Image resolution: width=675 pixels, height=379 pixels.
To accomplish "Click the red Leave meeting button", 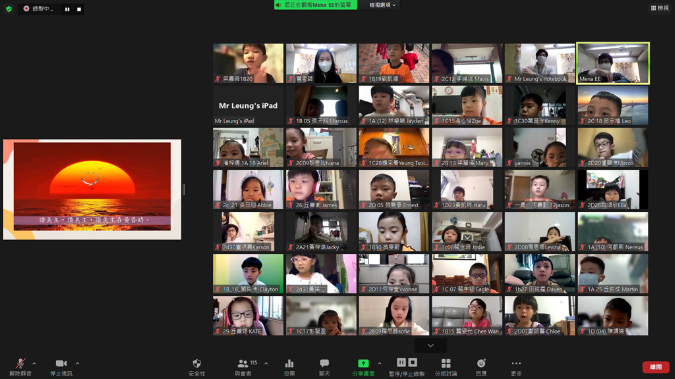I will click(x=656, y=367).
